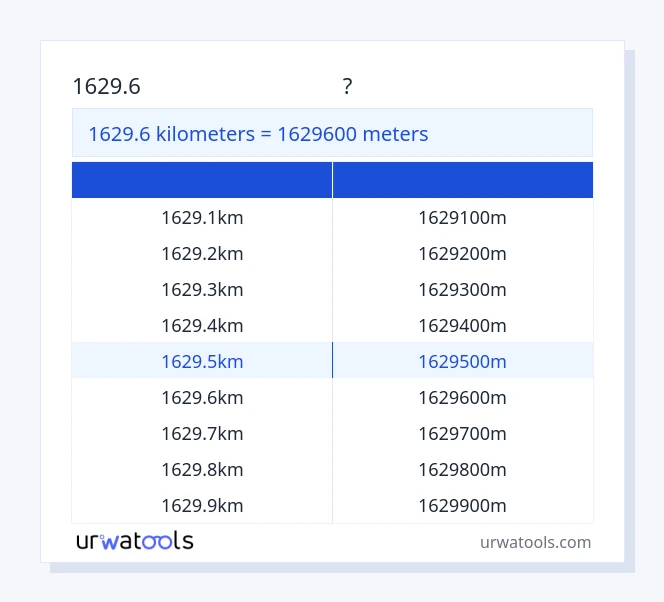Select the 1629.9km cell
This screenshot has width=664, height=602.
click(x=202, y=505)
